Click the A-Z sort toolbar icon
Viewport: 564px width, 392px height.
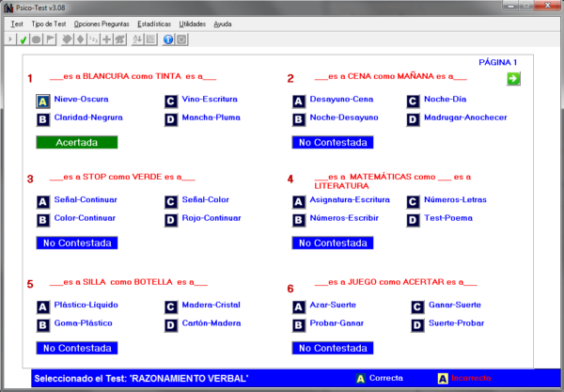click(x=135, y=39)
